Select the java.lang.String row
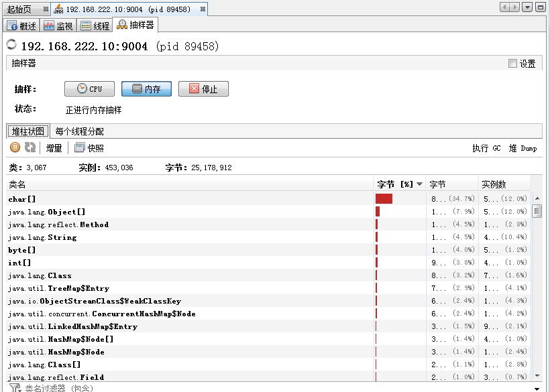 (x=269, y=237)
